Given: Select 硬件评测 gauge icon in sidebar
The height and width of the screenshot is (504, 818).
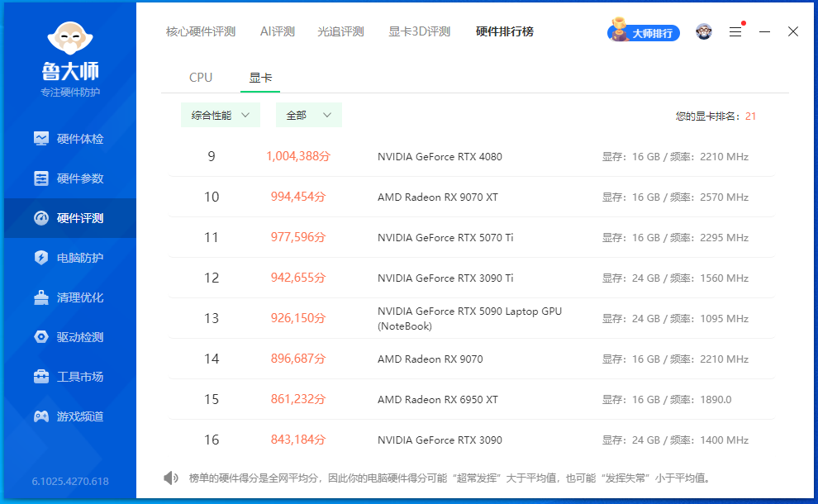Looking at the screenshot, I should coord(41,218).
